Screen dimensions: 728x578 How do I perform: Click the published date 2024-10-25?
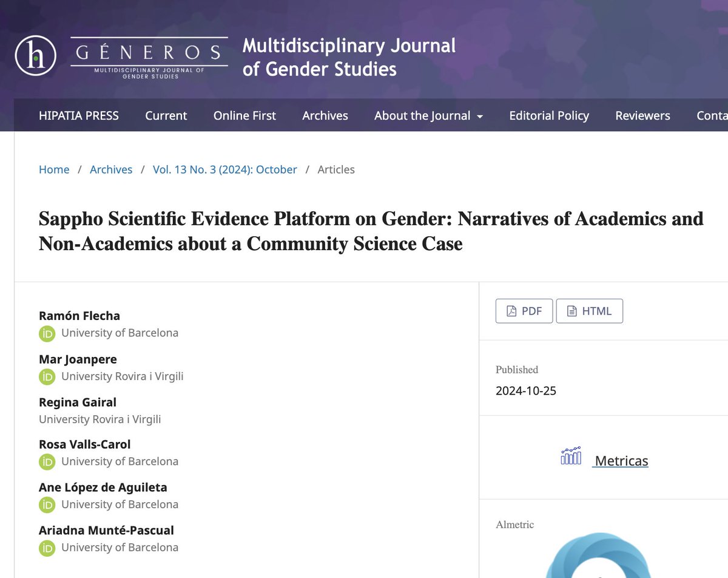526,390
